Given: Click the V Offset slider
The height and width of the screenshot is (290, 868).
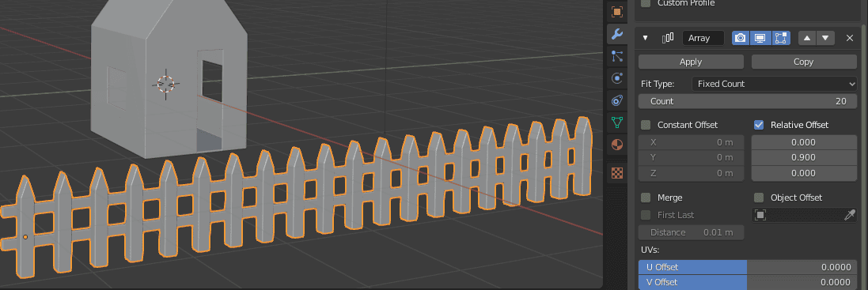Looking at the screenshot, I should click(747, 282).
